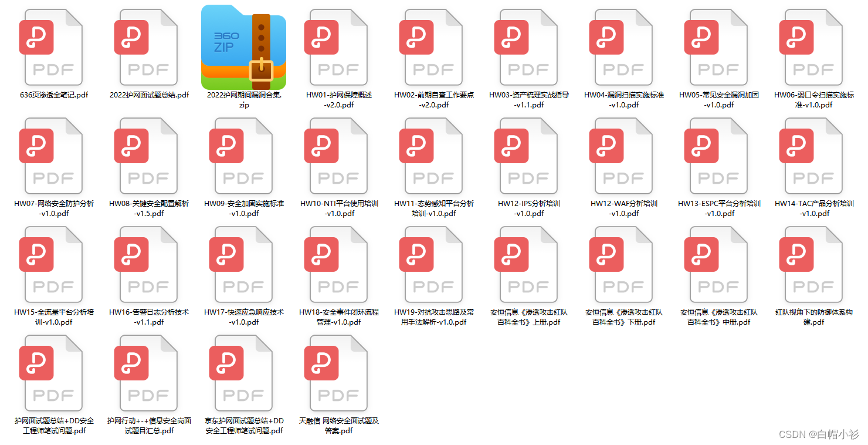Screen dimensions: 868x445
Task: Pick the HW18 安全事件闭环流程管理 PDF icon
Action: click(x=336, y=264)
